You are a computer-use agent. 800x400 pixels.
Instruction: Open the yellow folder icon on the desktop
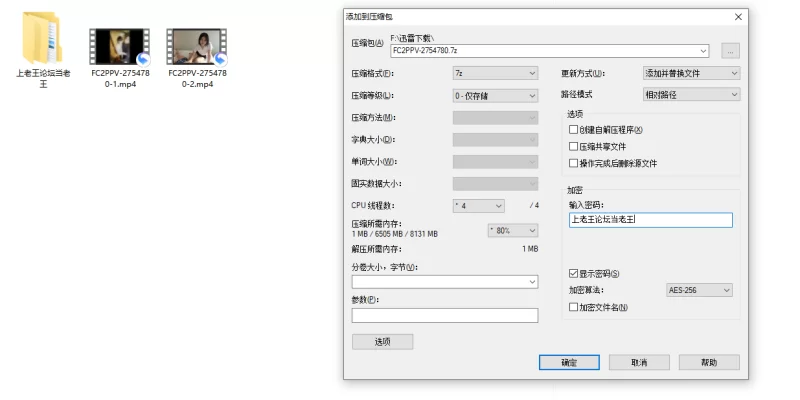coord(42,44)
